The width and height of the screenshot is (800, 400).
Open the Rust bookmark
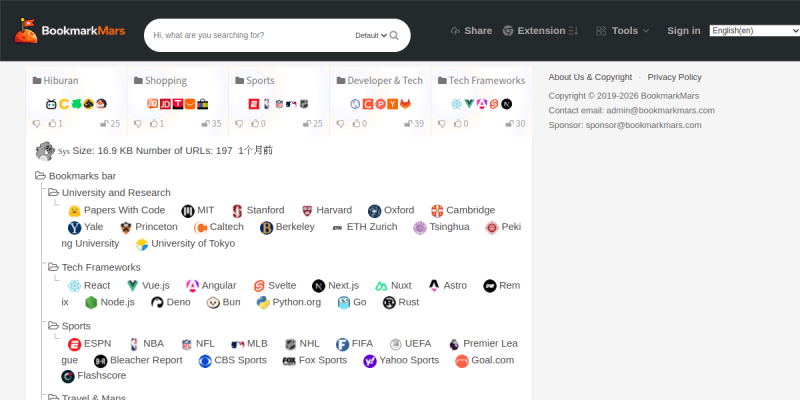click(401, 303)
